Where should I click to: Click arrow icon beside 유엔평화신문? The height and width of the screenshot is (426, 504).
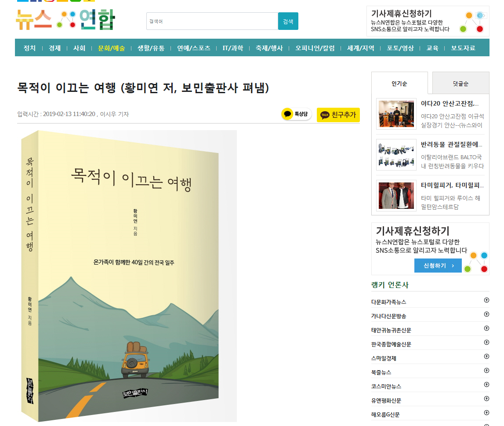point(486,399)
